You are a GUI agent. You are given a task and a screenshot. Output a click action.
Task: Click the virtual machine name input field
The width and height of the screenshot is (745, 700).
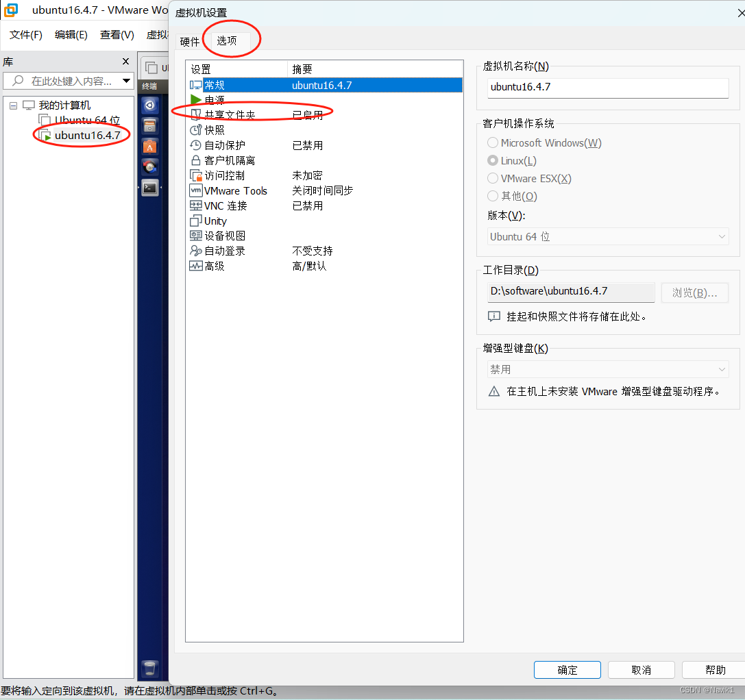[608, 88]
